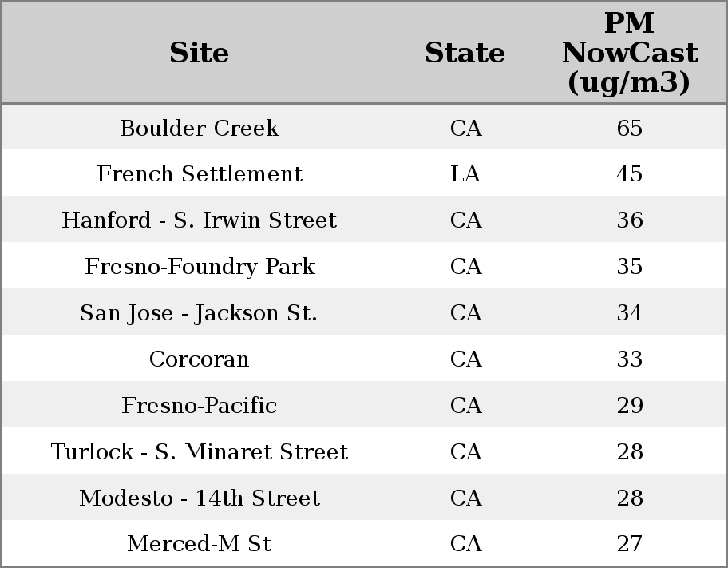The image size is (728, 568).
Task: Select the Boulder Creek site cell
Action: [x=199, y=128]
